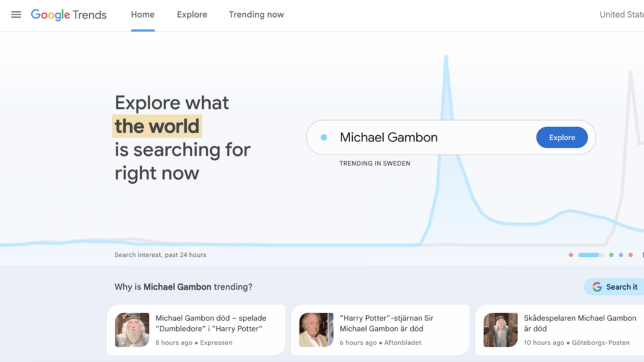Click the 'Search interest, past 24 hours' caption

pos(160,255)
